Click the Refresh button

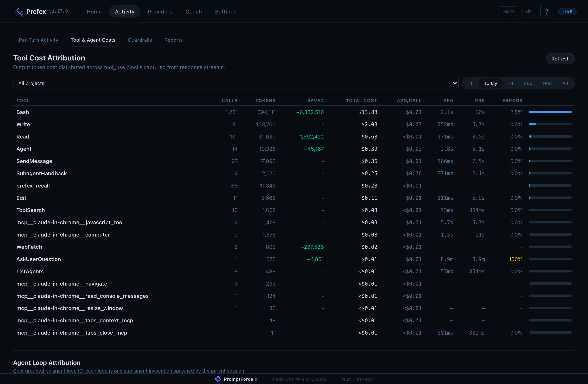pos(560,59)
